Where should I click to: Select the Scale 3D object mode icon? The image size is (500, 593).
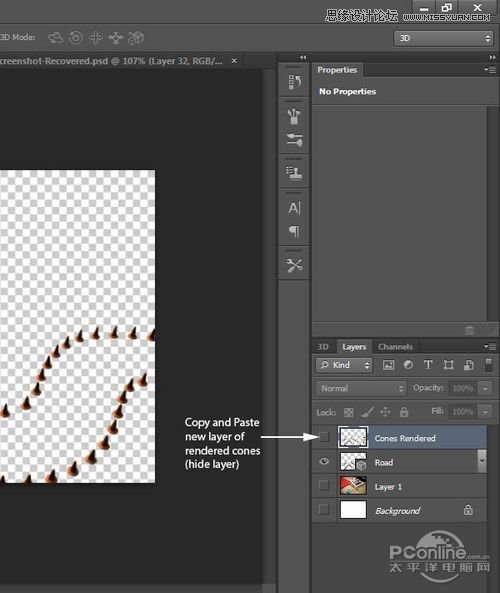click(135, 37)
